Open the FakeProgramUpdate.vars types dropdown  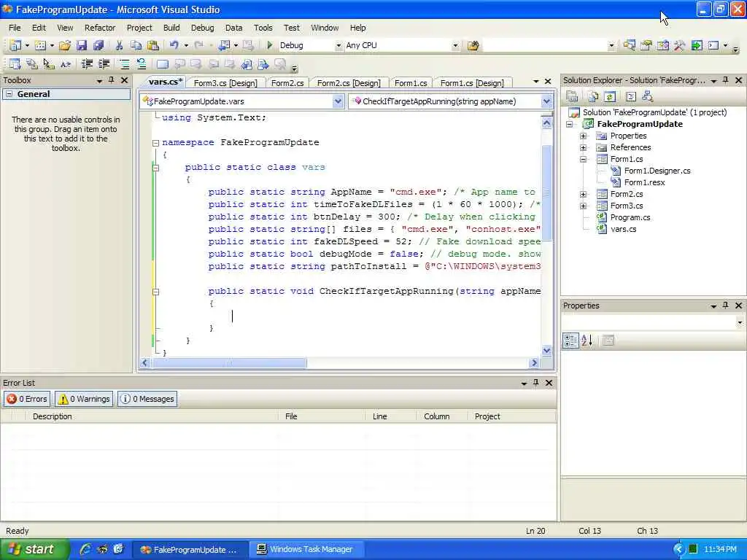pyautogui.click(x=338, y=101)
